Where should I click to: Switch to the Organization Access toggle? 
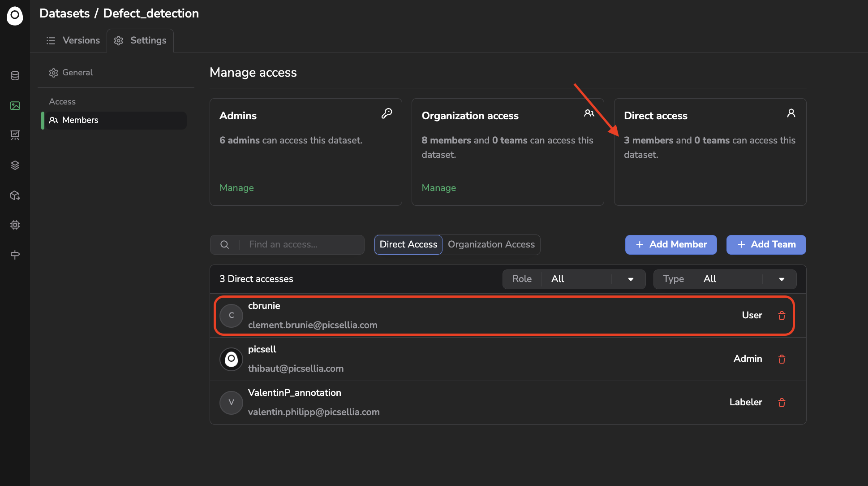pos(491,244)
